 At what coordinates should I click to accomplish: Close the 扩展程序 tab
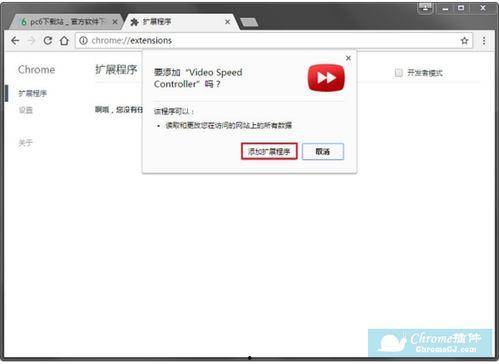pos(227,22)
